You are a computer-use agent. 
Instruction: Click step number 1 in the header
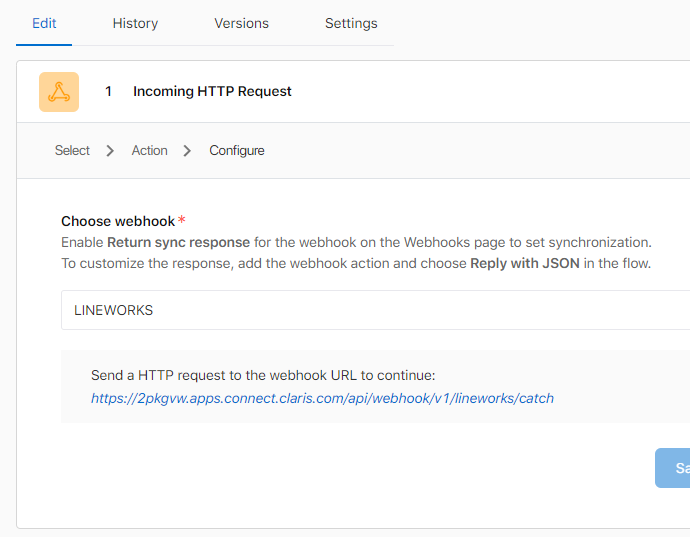(x=109, y=91)
